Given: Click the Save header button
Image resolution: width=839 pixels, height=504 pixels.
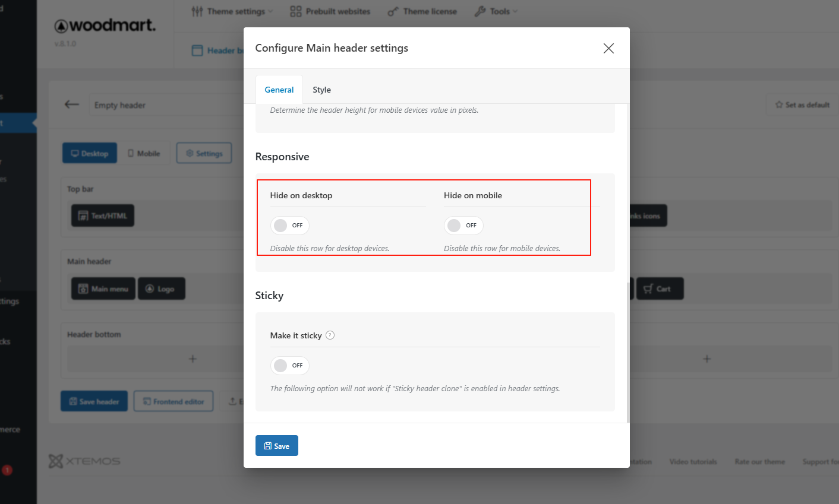Looking at the screenshot, I should pyautogui.click(x=94, y=402).
